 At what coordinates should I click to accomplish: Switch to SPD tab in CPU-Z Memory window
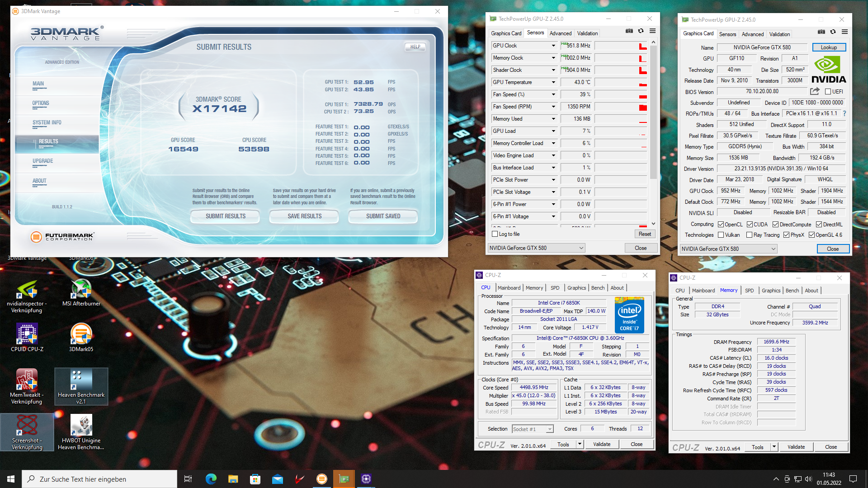point(749,291)
